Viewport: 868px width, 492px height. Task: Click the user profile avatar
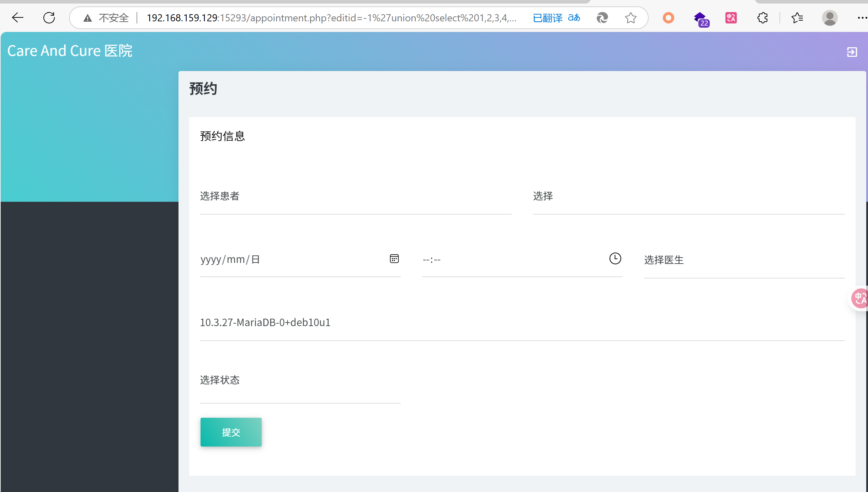tap(830, 18)
